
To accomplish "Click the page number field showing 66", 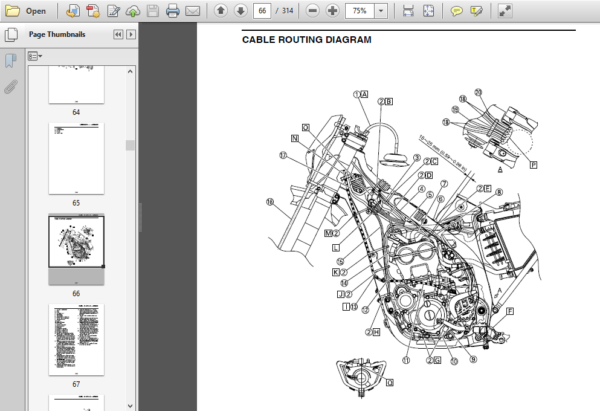I will 262,11.
